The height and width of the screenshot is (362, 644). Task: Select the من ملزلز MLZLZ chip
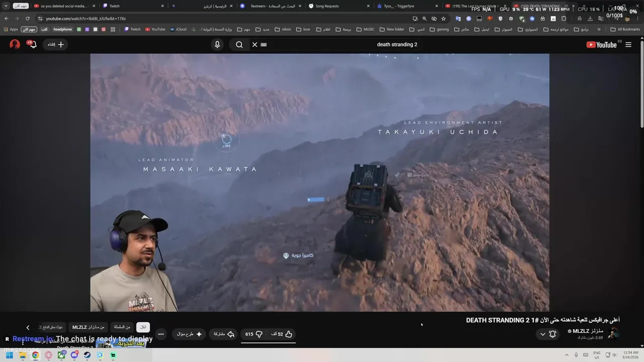[89, 327]
